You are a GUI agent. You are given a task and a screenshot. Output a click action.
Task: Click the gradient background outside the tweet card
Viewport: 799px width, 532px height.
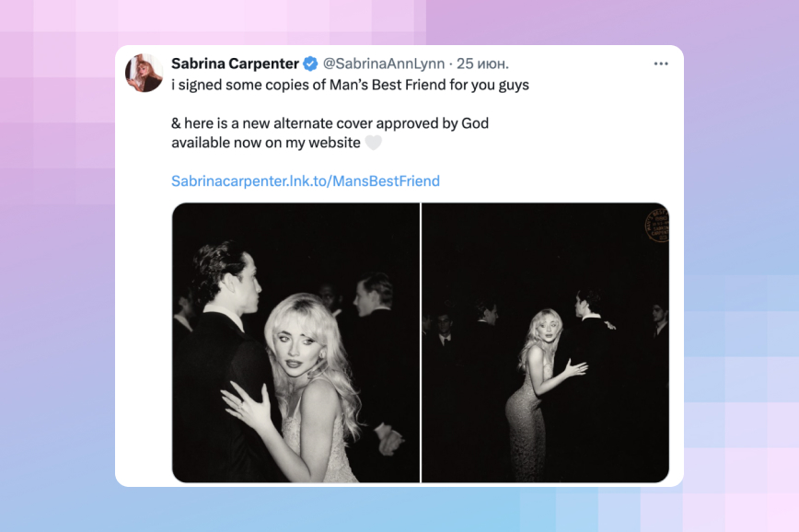pyautogui.click(x=55, y=276)
